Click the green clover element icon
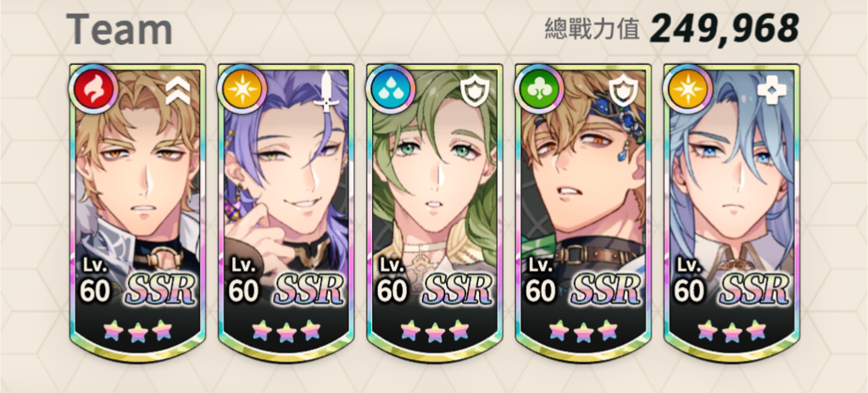The width and height of the screenshot is (868, 393). [538, 89]
